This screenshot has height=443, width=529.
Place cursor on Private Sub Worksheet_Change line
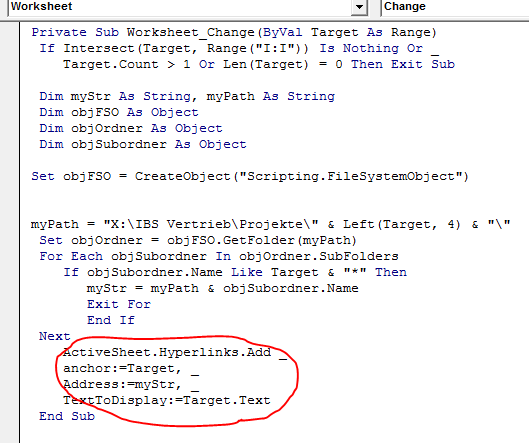(x=234, y=32)
